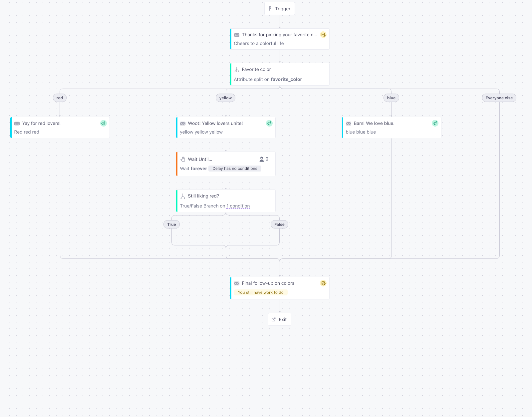Click the lightning bolt Trigger icon

point(270,9)
